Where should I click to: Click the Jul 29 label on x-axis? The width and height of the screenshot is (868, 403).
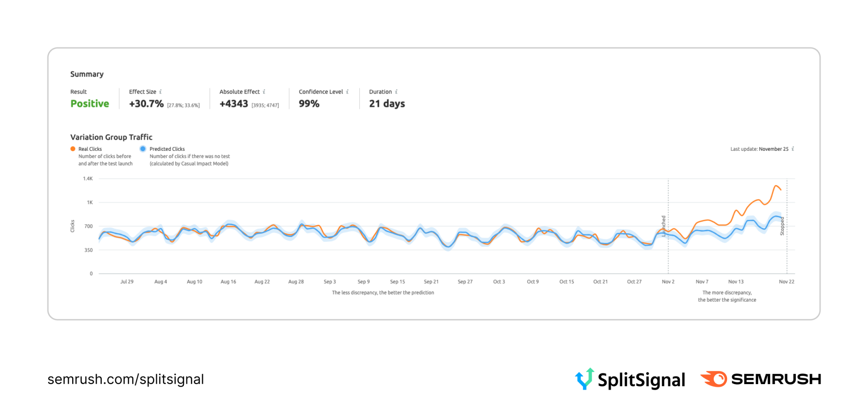127,282
